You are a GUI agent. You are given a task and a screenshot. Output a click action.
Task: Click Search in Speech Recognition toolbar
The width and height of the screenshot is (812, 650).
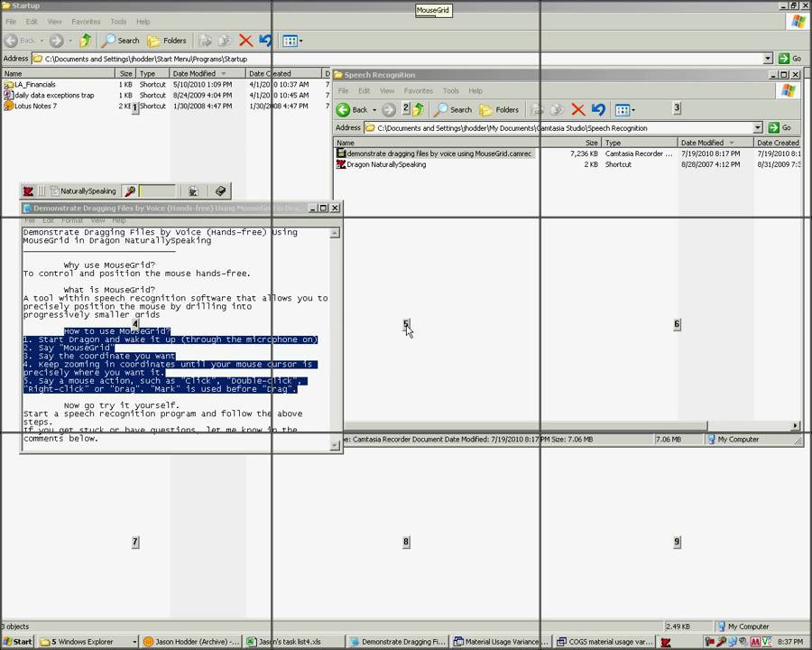coord(453,110)
